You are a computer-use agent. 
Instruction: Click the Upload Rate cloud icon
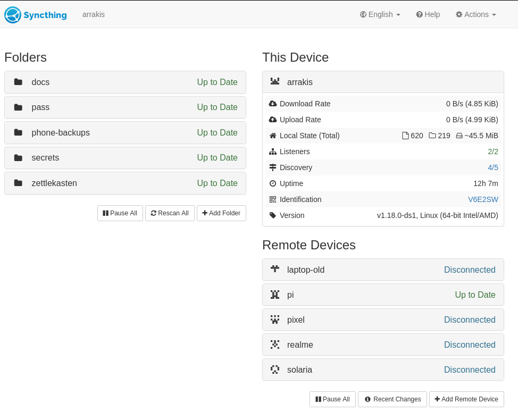[272, 120]
